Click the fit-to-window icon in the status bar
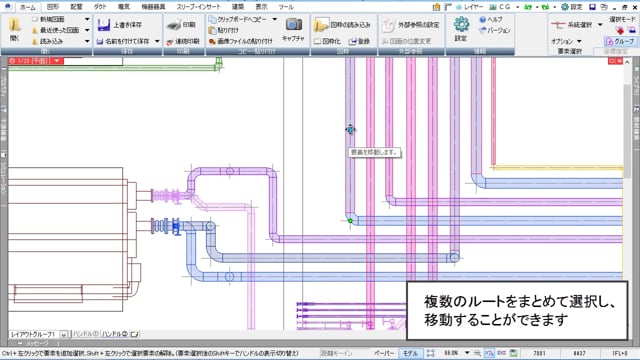The width and height of the screenshot is (640, 360). tap(430, 353)
